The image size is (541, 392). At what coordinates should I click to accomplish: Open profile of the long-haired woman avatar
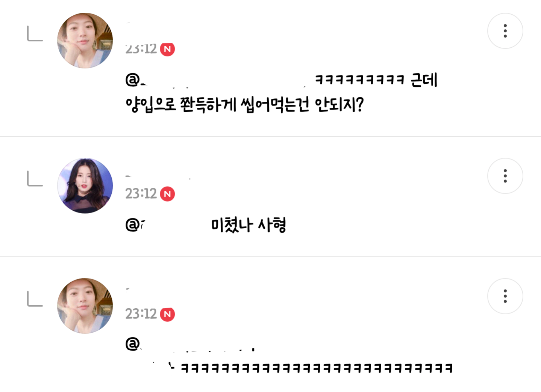85,185
